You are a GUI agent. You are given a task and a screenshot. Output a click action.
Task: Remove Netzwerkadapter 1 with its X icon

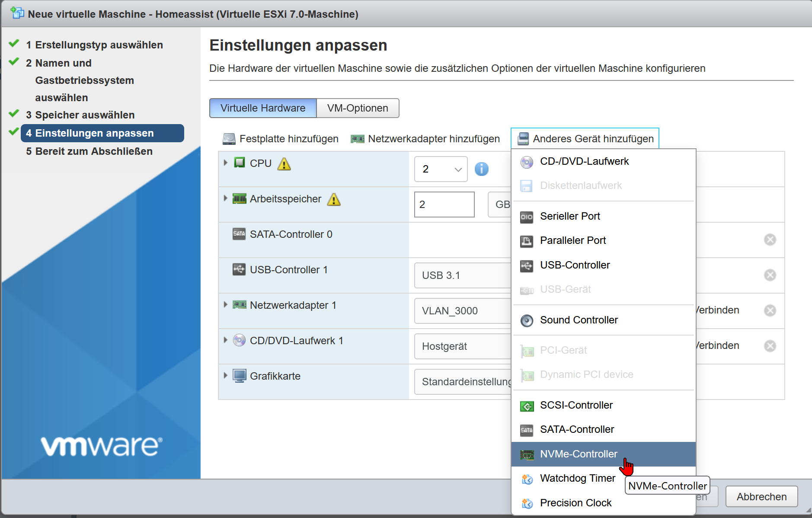pos(770,310)
